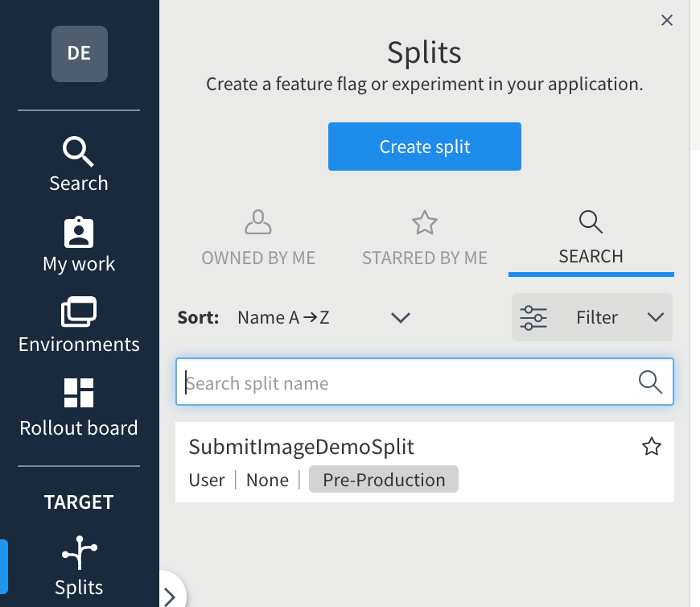Click the Filter settings icon

tap(532, 317)
